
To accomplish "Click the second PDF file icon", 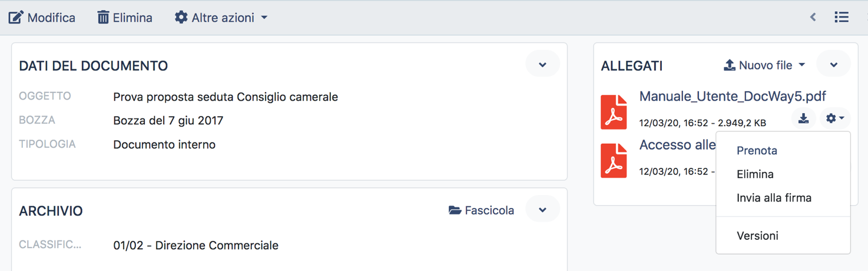I will [x=614, y=160].
